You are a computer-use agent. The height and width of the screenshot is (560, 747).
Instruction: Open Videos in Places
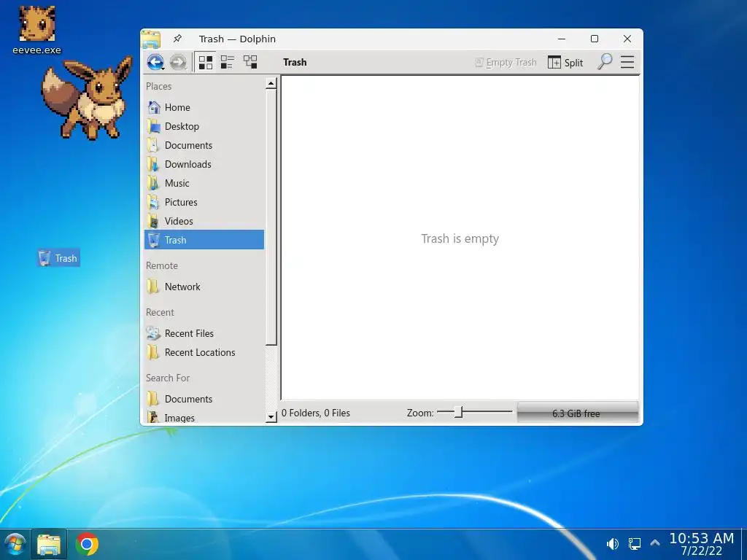[x=204, y=221]
